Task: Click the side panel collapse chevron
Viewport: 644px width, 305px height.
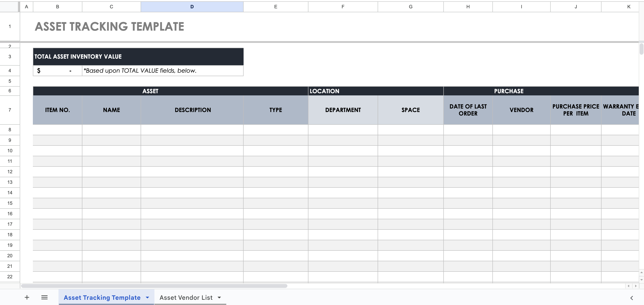Action: pos(632,298)
